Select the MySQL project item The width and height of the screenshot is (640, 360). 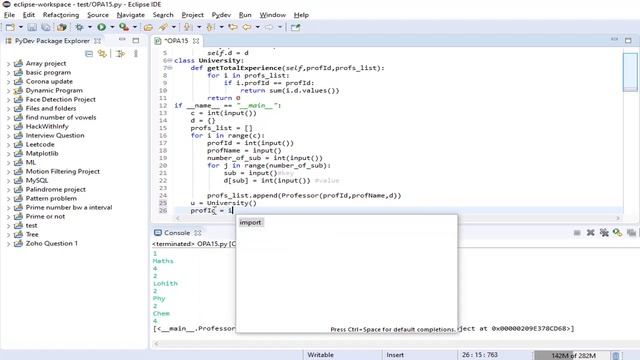pos(37,180)
